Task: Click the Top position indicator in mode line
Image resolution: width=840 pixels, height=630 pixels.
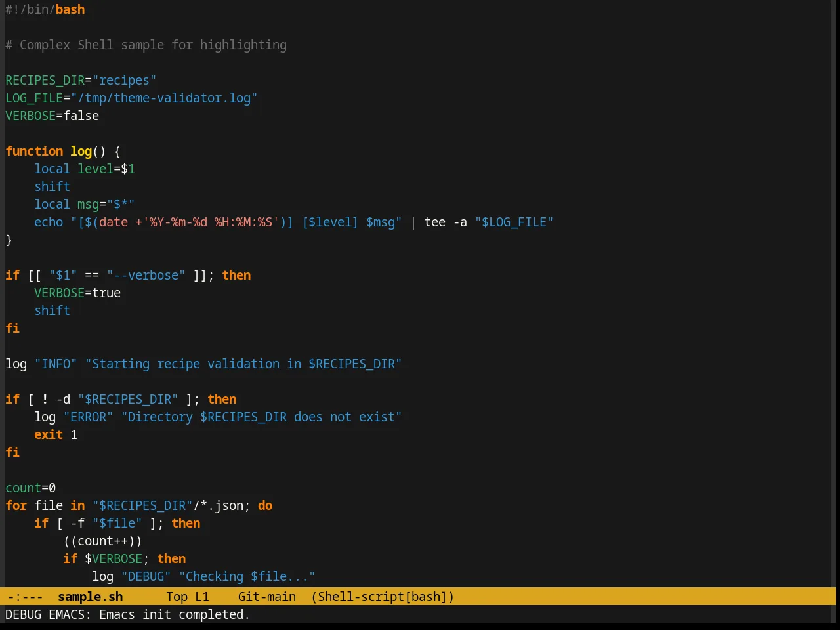Action: 177,597
